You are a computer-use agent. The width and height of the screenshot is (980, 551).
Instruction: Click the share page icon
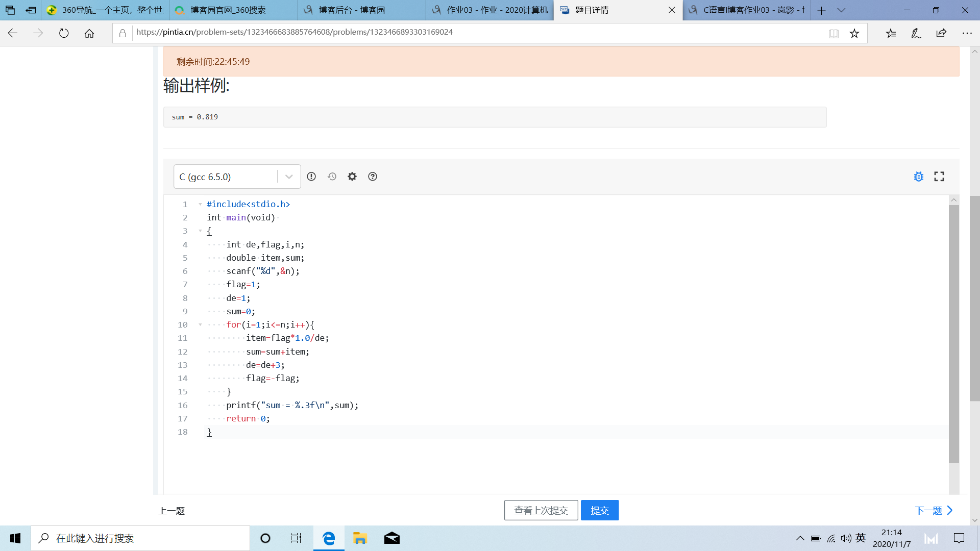click(x=941, y=34)
